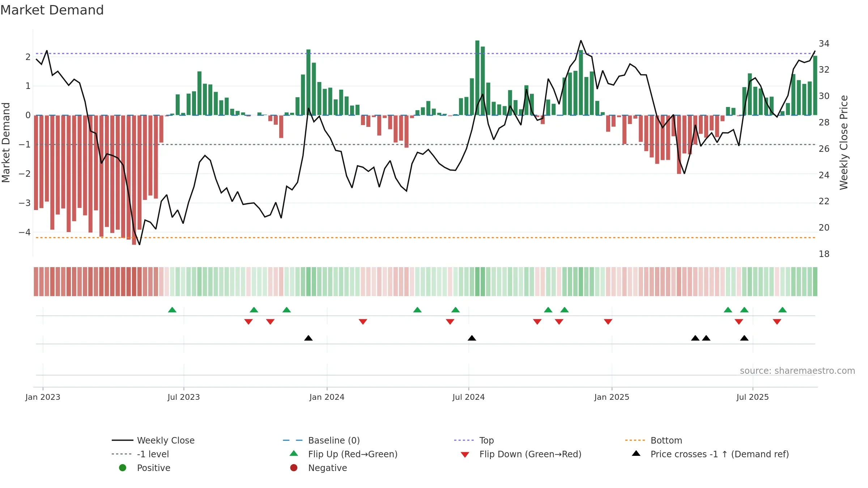Click the Jul 2025 axis label

[x=753, y=397]
